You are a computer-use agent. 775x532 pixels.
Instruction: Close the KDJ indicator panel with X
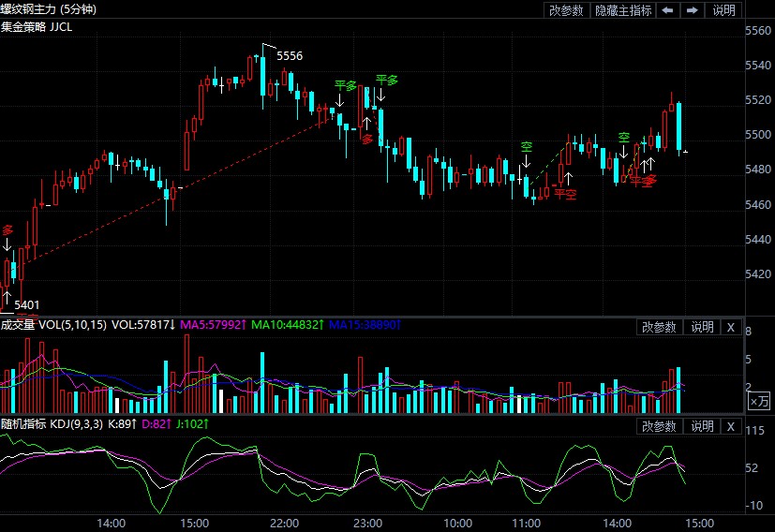[x=731, y=426]
